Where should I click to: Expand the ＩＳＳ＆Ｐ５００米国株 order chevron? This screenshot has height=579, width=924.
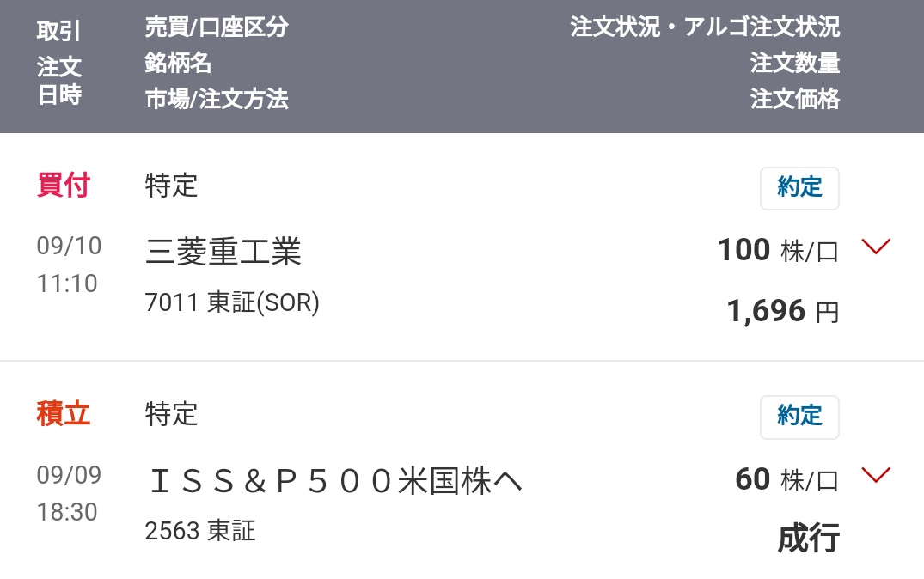pos(876,477)
